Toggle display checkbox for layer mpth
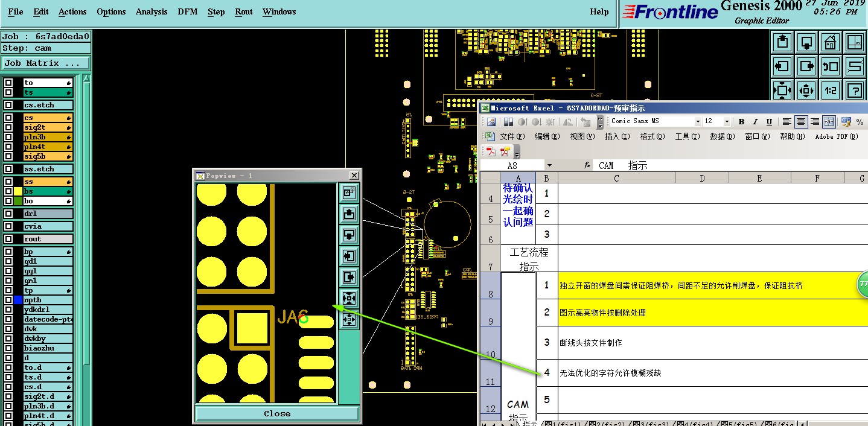 click(8, 300)
